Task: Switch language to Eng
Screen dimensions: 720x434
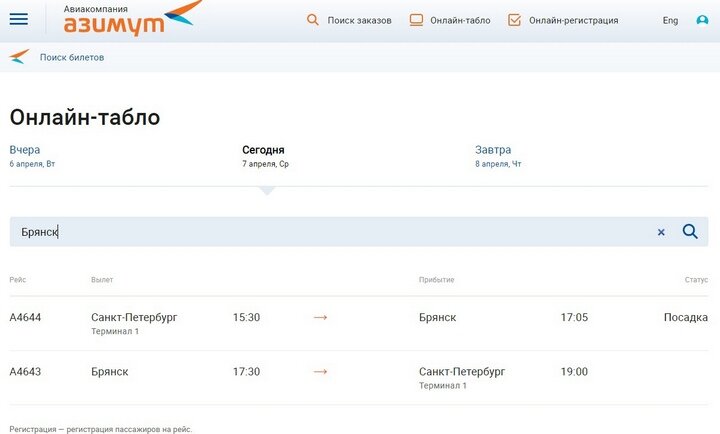Action: 670,20
